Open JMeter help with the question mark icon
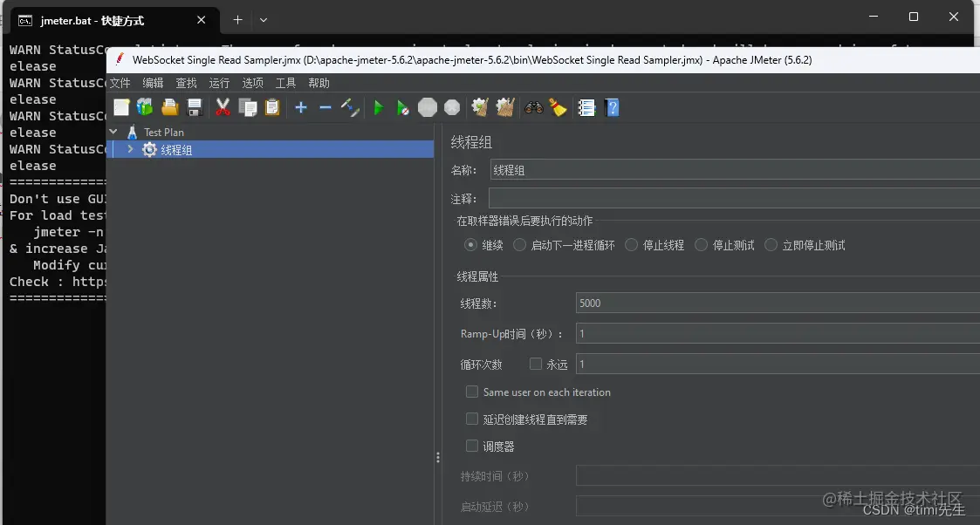 611,106
